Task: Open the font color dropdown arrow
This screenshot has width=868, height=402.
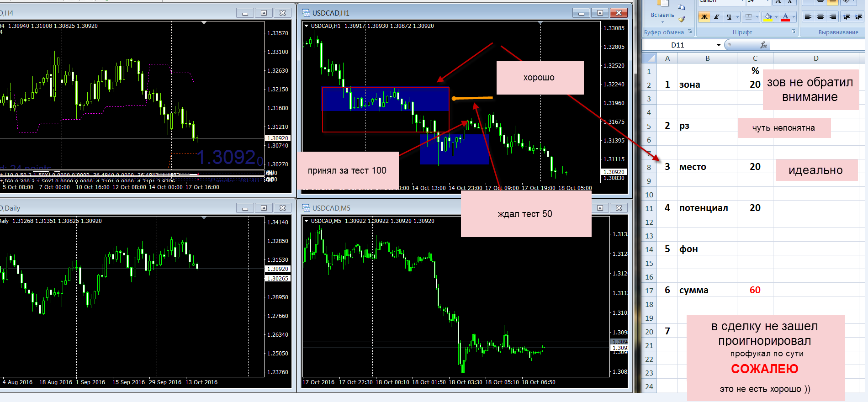Action: (794, 17)
